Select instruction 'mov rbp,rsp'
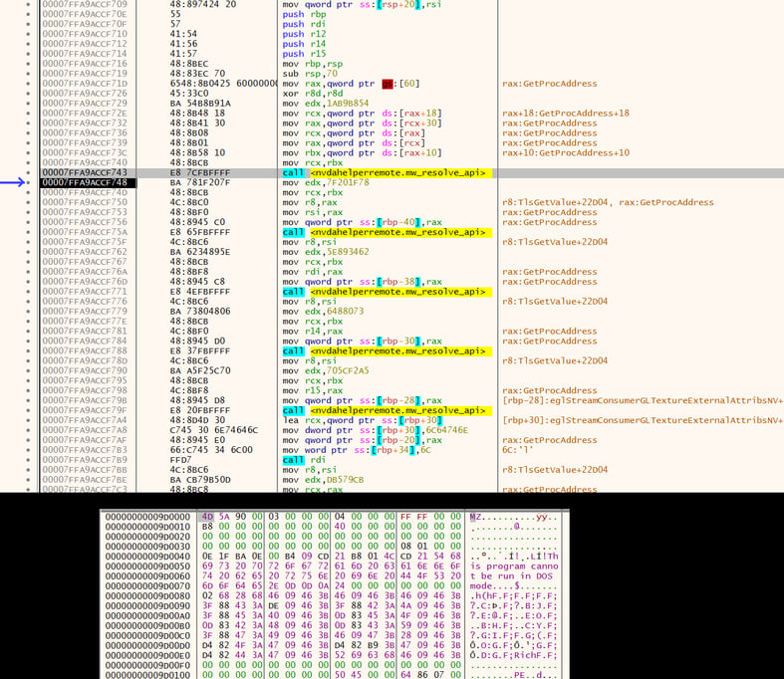784x679 pixels. coord(313,64)
